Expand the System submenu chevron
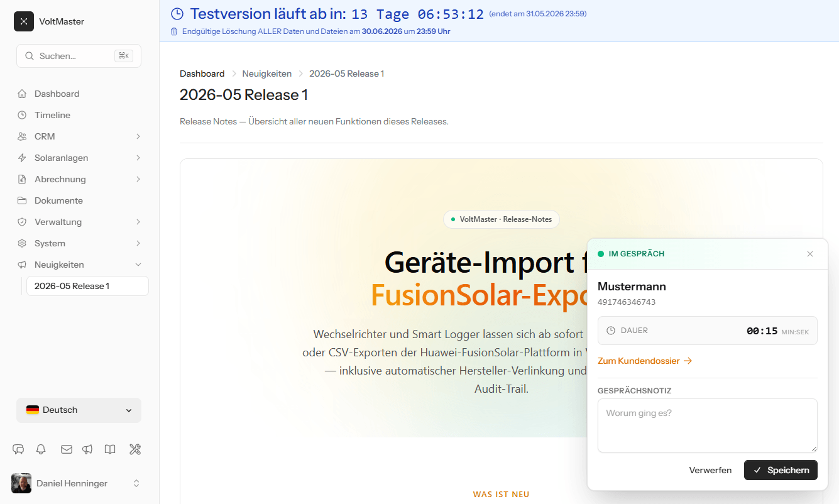Image resolution: width=839 pixels, height=504 pixels. tap(138, 243)
